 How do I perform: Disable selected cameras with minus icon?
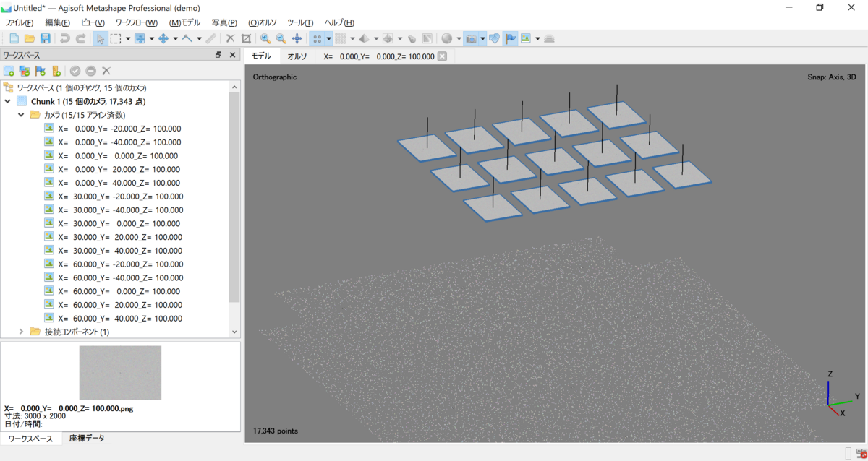click(91, 71)
